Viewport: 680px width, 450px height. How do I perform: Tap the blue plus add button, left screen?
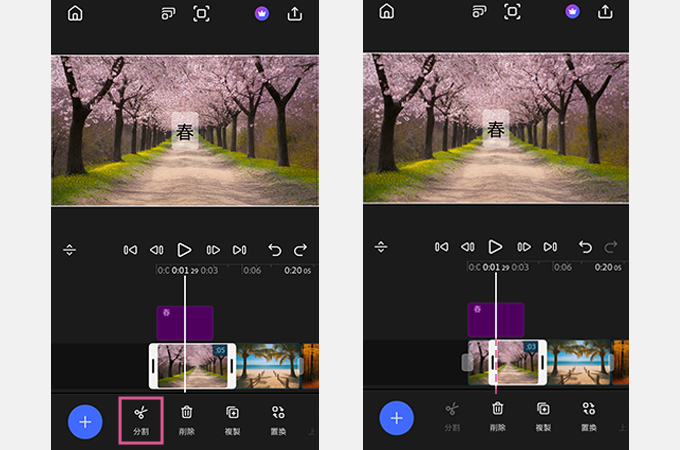pyautogui.click(x=85, y=421)
